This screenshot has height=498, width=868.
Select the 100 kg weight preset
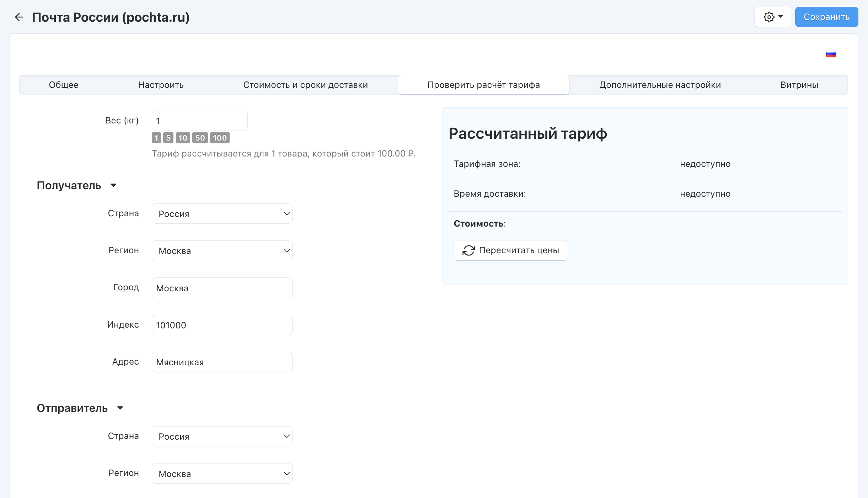(x=220, y=138)
